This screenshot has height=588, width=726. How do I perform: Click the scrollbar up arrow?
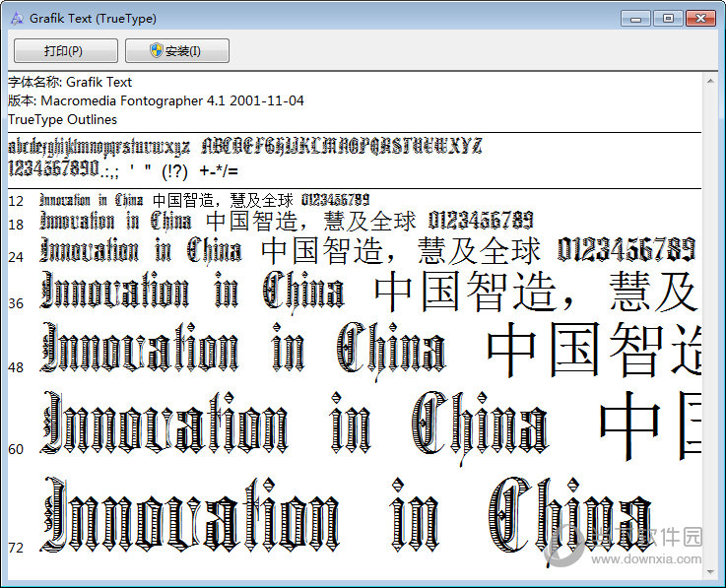pyautogui.click(x=710, y=82)
